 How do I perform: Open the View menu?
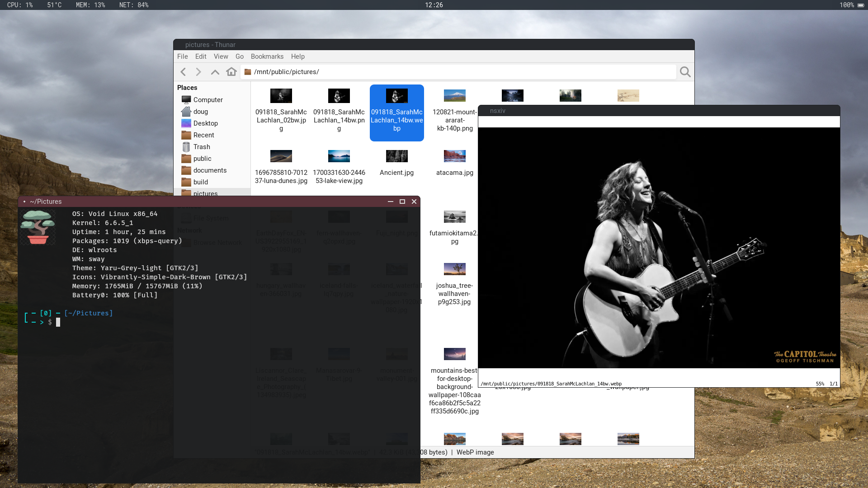[x=221, y=56]
